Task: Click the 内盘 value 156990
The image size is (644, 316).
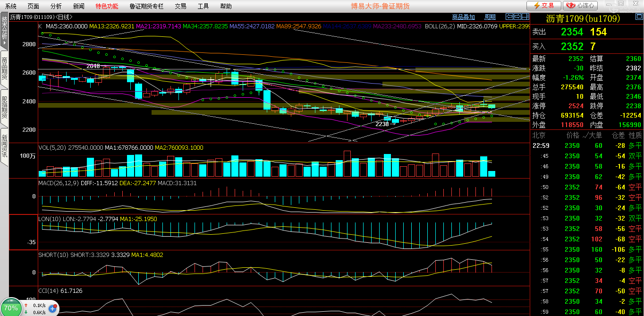Action: click(629, 125)
